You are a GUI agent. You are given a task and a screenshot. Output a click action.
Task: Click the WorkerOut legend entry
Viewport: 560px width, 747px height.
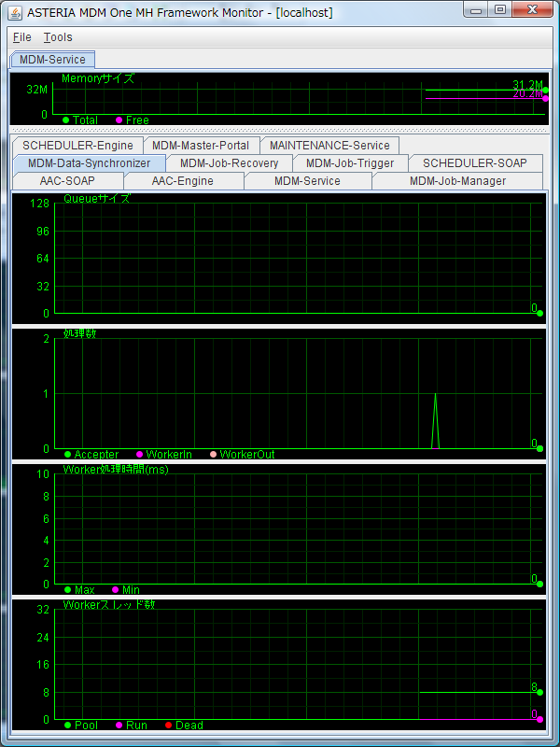click(243, 455)
